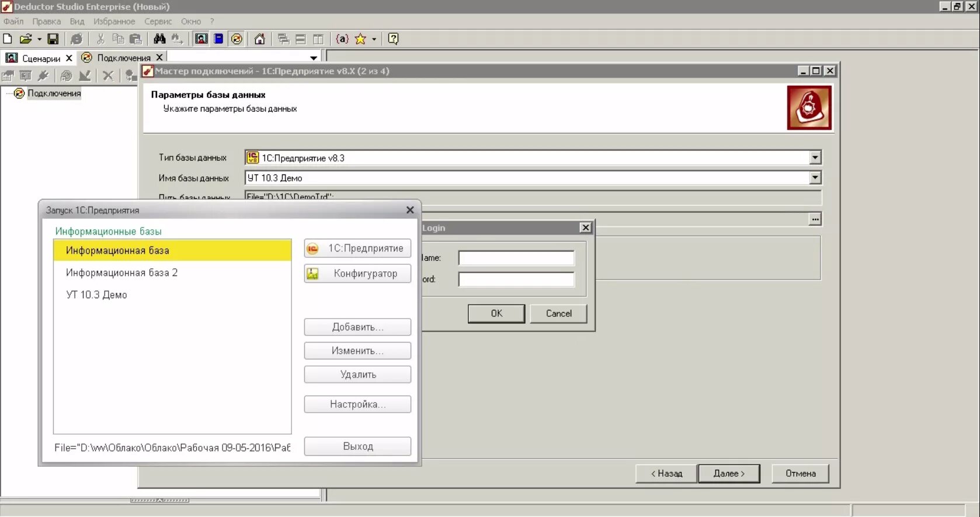Screen dimensions: 980x517
Task: Create a new project with the blank page icon
Action: click(x=8, y=39)
